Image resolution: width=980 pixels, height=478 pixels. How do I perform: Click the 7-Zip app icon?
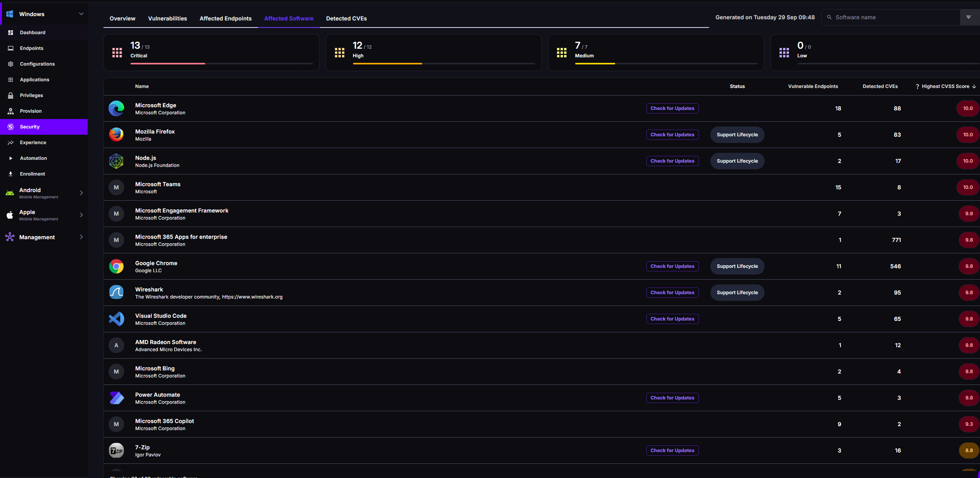pos(116,451)
